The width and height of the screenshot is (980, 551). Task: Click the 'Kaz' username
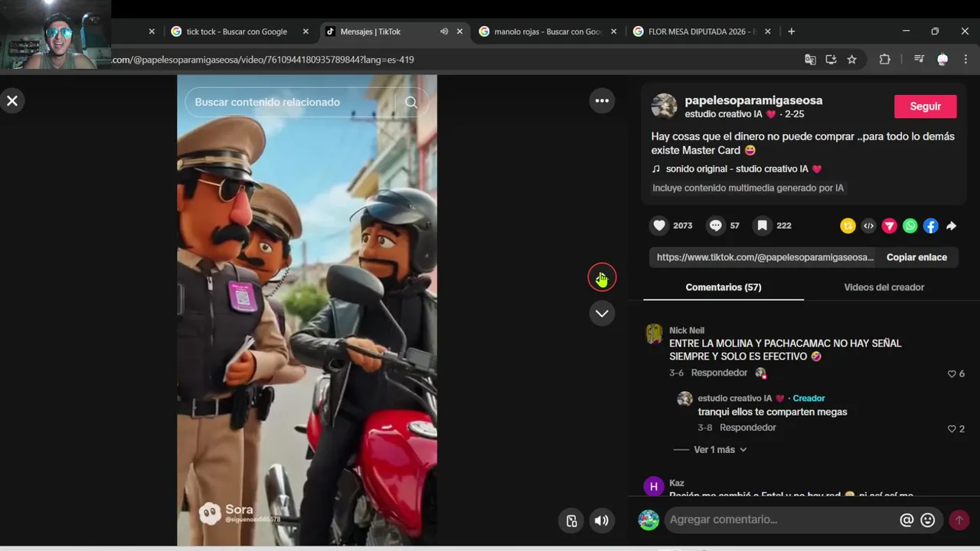click(677, 484)
